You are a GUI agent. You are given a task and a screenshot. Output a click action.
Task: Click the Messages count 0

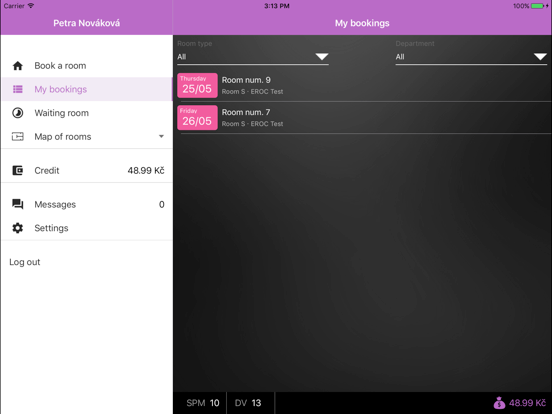(162, 205)
